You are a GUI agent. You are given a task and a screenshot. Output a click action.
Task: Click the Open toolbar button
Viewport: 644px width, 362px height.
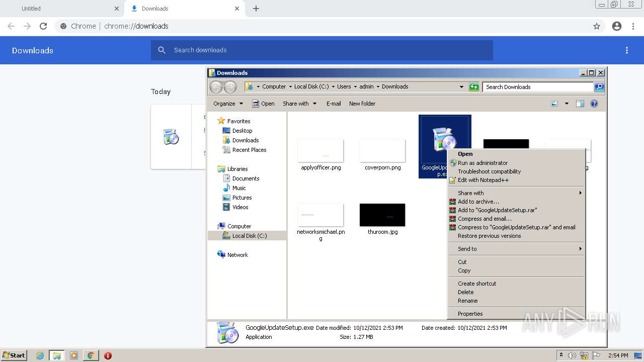[x=263, y=104]
